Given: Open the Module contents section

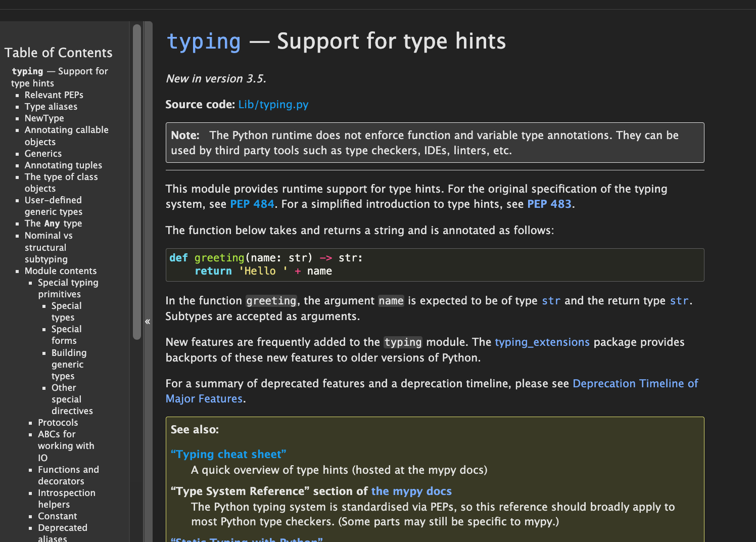Looking at the screenshot, I should coord(60,270).
